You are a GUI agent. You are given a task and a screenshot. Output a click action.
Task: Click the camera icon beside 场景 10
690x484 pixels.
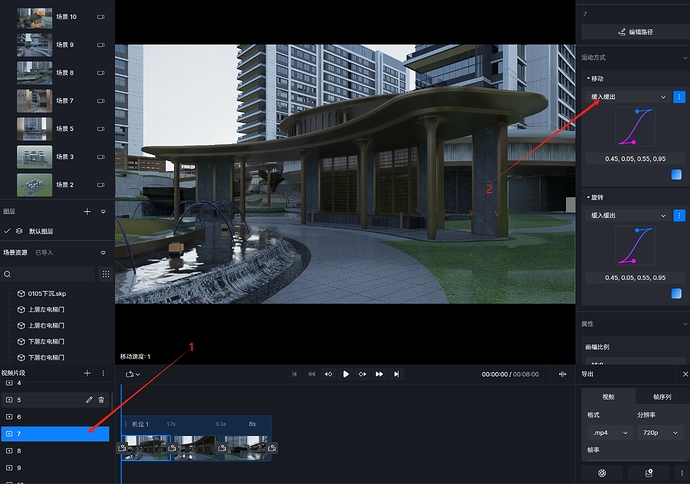click(101, 17)
